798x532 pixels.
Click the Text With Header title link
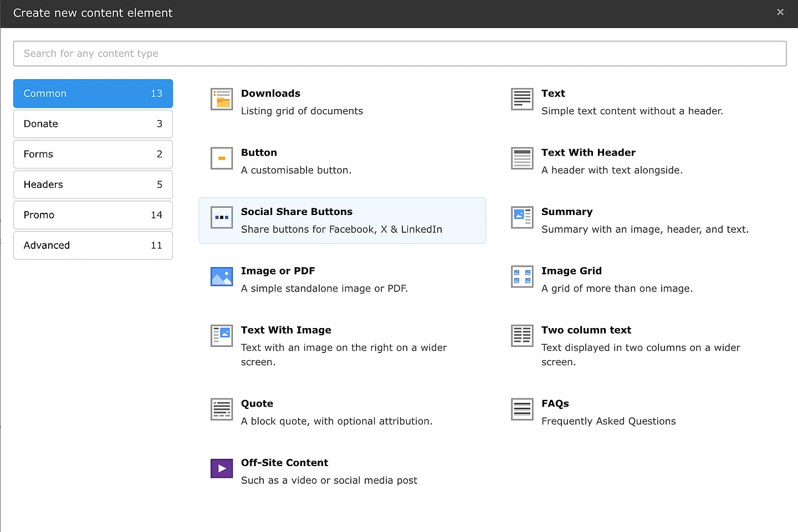[588, 152]
